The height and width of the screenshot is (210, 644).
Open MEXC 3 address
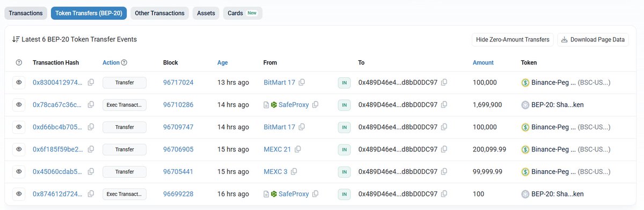coord(275,172)
